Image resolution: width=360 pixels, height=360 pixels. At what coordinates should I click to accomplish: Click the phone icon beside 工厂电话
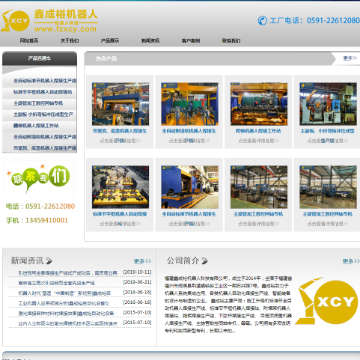262,21
